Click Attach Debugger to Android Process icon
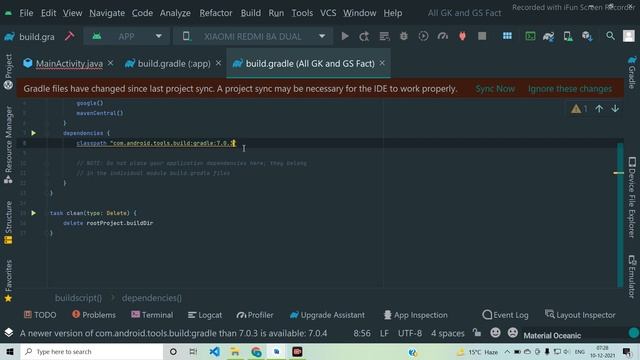The width and height of the screenshot is (640, 360). point(462,36)
